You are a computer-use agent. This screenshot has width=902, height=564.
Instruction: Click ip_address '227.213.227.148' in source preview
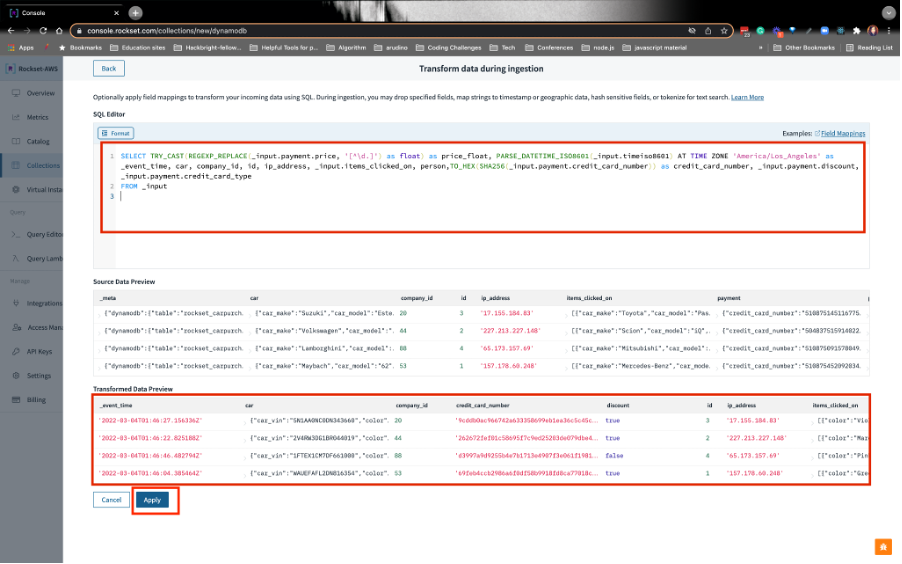[x=511, y=331]
